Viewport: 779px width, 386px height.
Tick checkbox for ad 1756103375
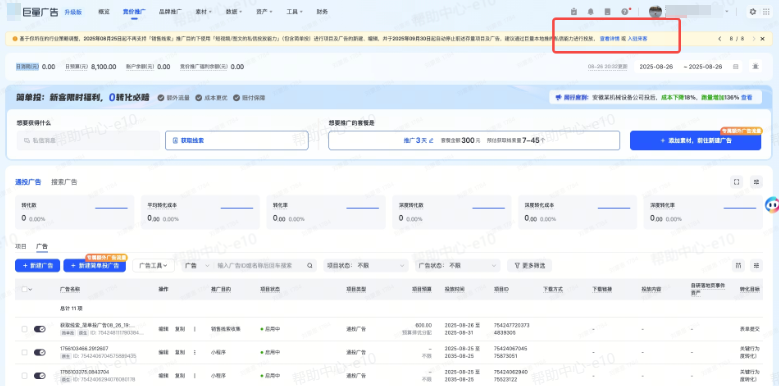(x=24, y=376)
